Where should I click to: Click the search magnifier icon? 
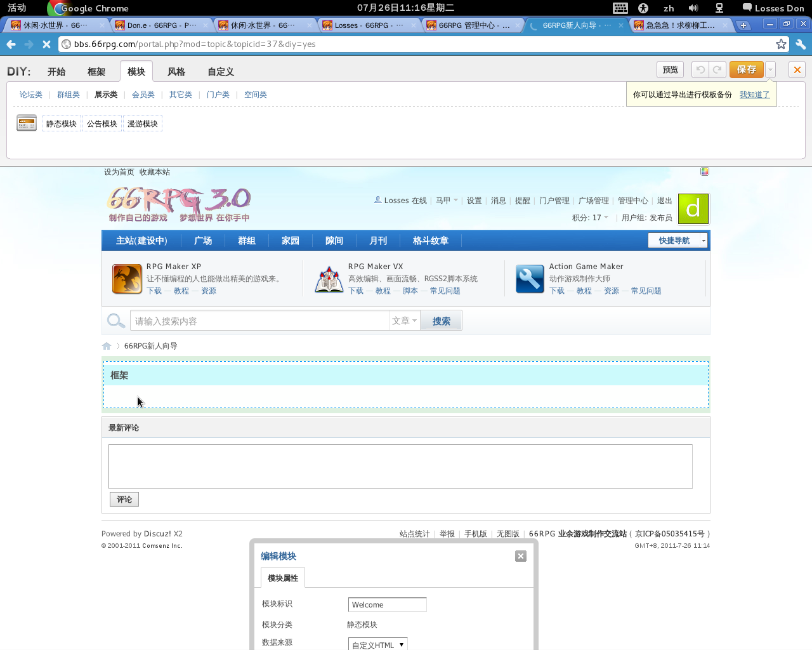pos(115,321)
